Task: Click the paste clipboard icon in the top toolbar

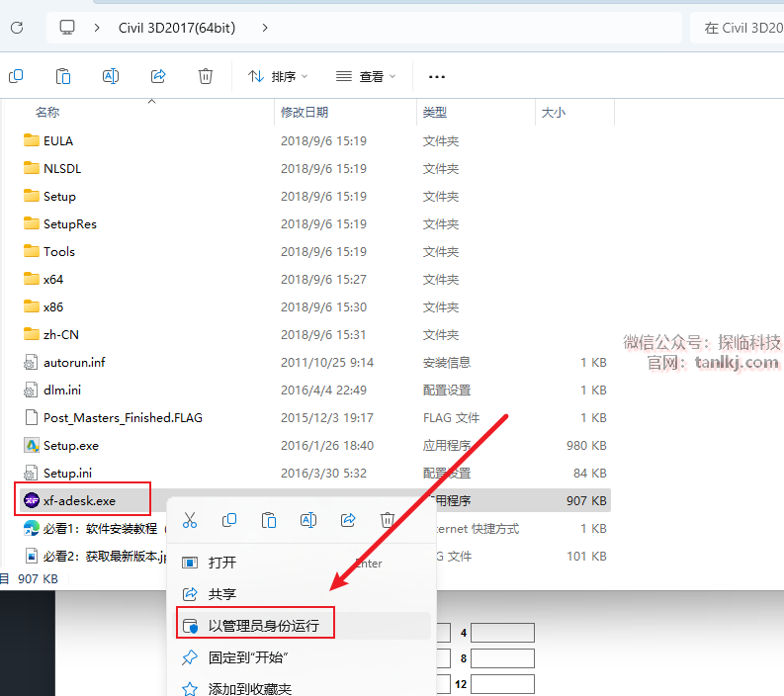Action: click(x=63, y=76)
